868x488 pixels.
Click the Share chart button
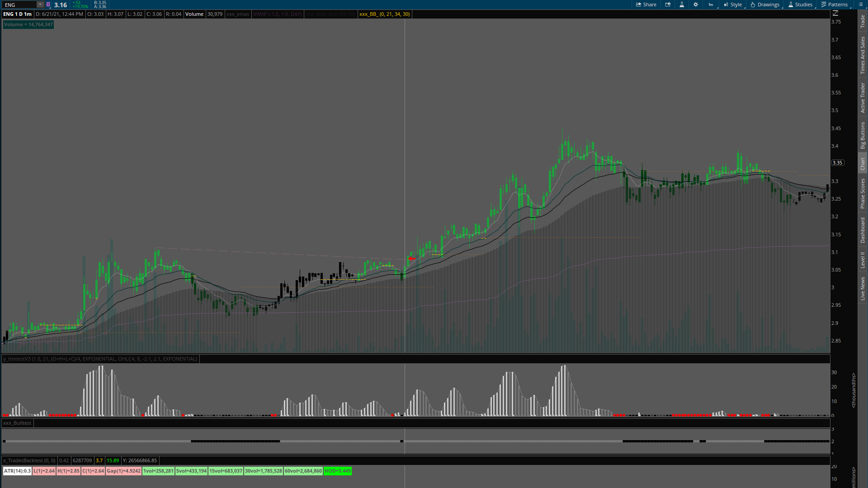tap(646, 5)
